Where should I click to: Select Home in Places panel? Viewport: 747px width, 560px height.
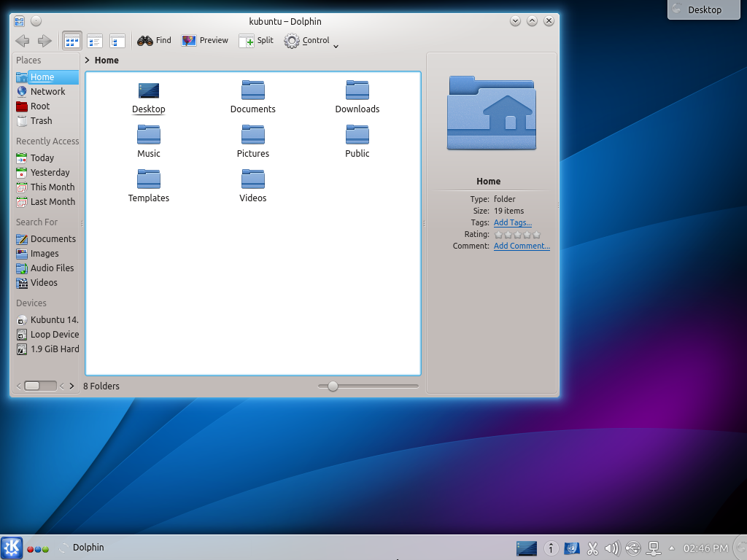tap(47, 77)
